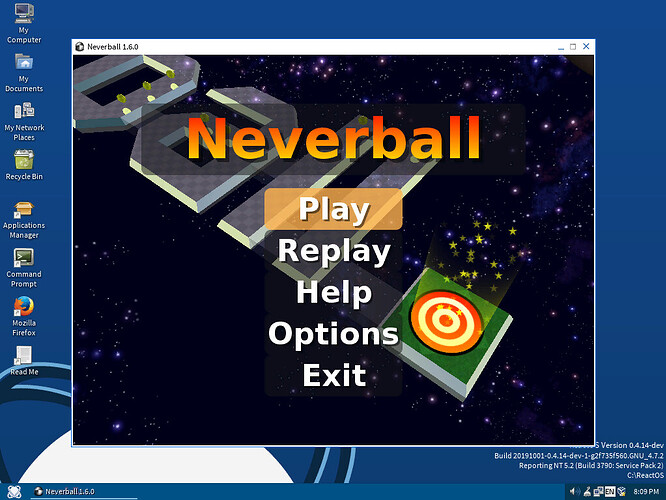Open the ReactOS Start menu button

coord(14,492)
